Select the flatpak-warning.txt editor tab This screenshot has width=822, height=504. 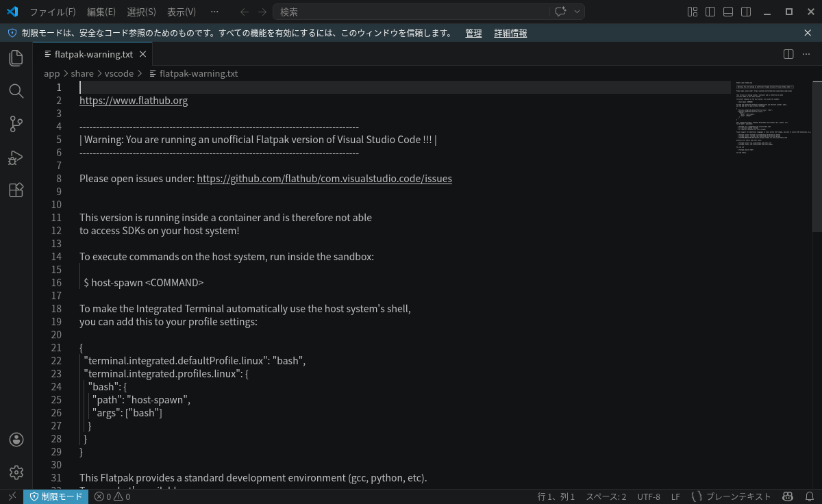point(93,54)
